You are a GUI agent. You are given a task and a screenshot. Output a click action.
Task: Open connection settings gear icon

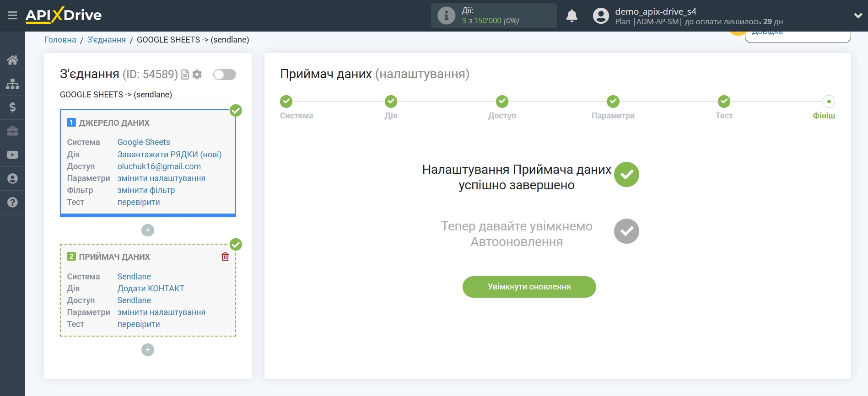pos(197,75)
